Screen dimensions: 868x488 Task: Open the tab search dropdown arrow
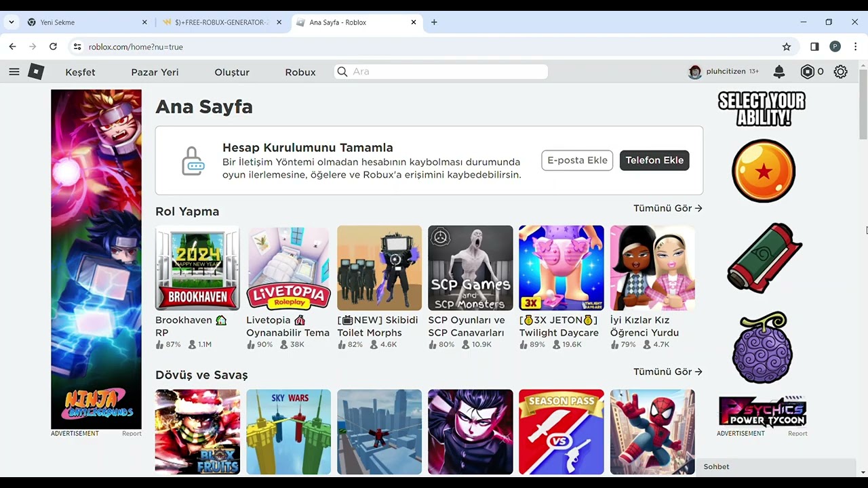pos(11,22)
